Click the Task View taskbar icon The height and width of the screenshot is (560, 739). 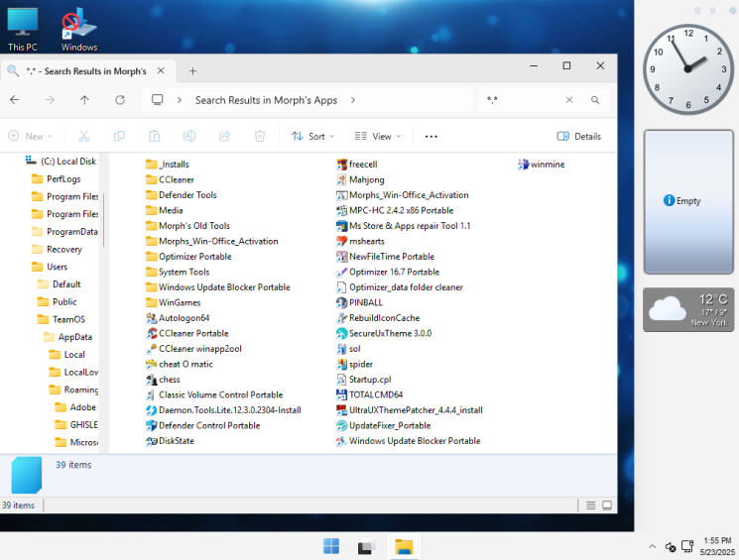(366, 546)
